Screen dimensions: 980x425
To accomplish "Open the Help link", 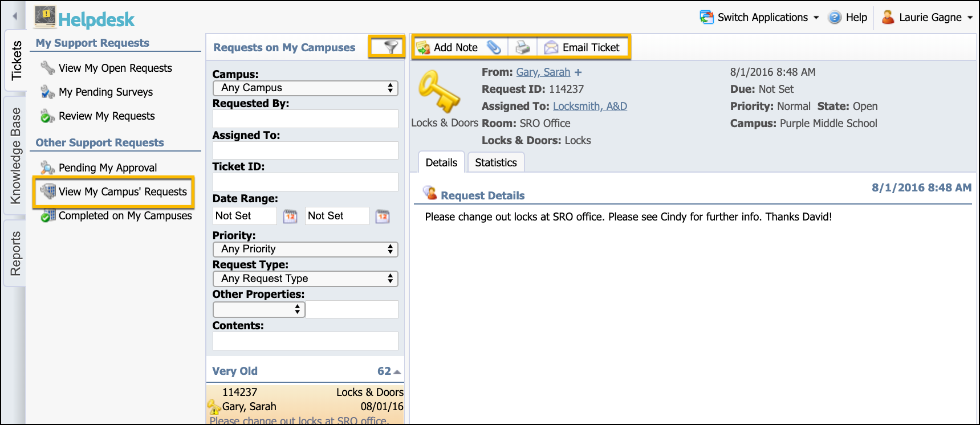I will coord(848,17).
